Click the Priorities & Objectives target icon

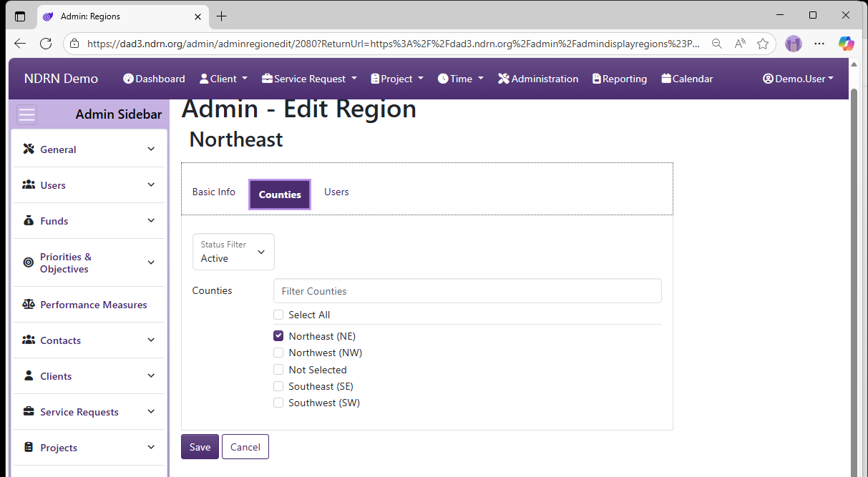[x=29, y=262]
